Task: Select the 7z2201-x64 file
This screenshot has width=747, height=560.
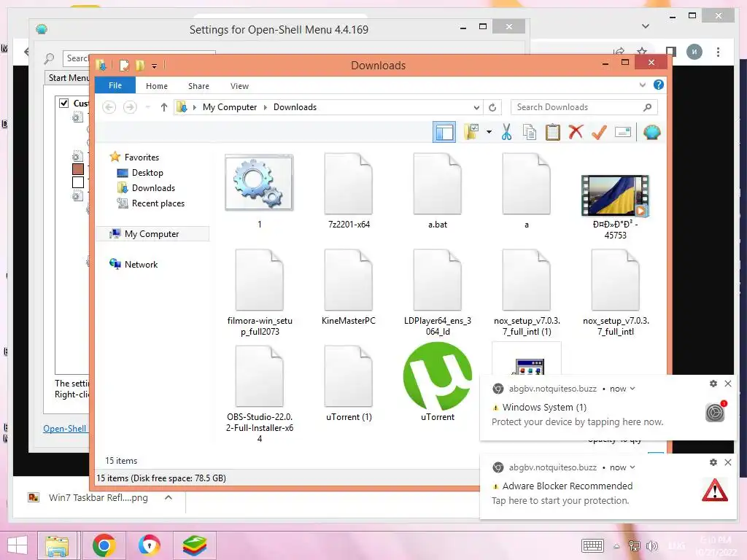Action: coord(349,190)
